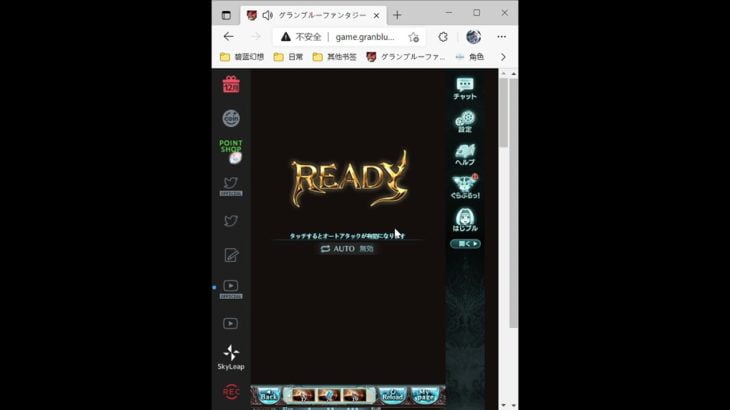730x410 pixels.
Task: Open the 日常 bookmarks folder
Action: tap(289, 57)
